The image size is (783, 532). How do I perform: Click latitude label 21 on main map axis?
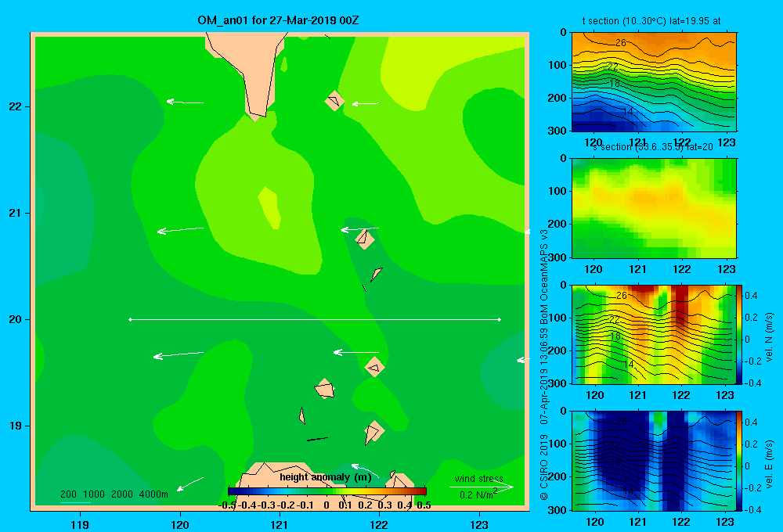tap(16, 213)
